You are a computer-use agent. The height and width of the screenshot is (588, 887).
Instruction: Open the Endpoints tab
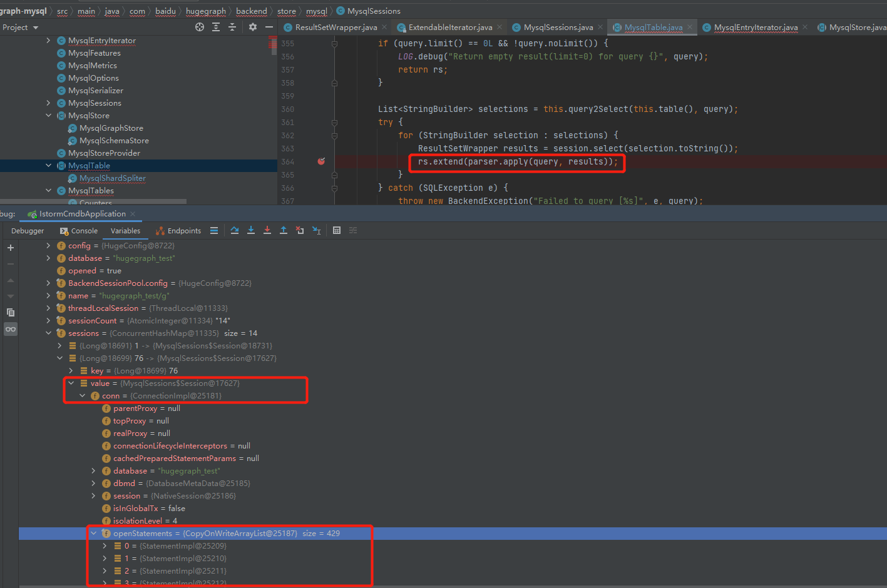(179, 231)
